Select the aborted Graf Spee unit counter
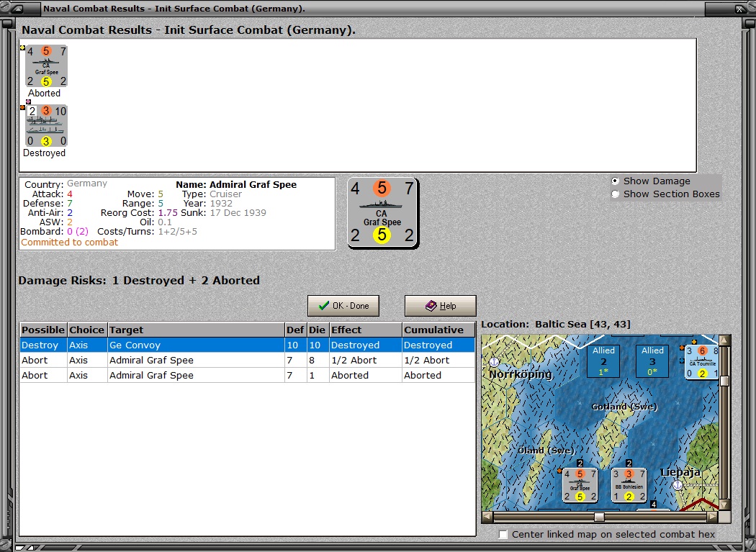The height and width of the screenshot is (552, 756). [x=46, y=66]
